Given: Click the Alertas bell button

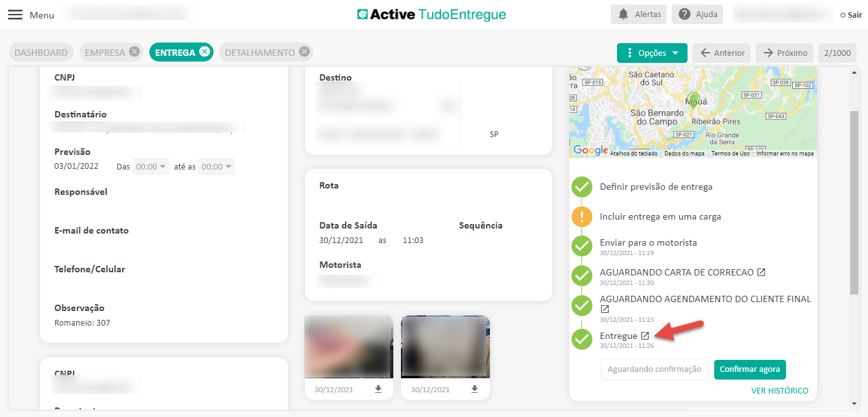Looking at the screenshot, I should pyautogui.click(x=639, y=15).
